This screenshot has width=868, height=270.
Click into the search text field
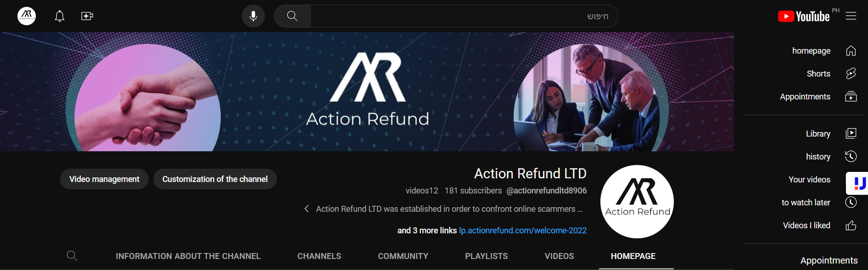pyautogui.click(x=464, y=16)
